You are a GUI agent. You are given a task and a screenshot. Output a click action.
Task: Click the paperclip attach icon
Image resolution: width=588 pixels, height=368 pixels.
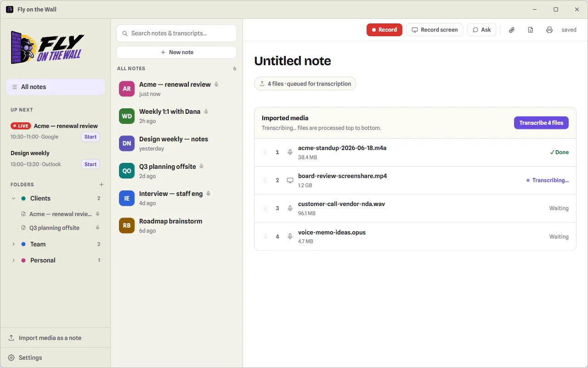click(x=512, y=30)
